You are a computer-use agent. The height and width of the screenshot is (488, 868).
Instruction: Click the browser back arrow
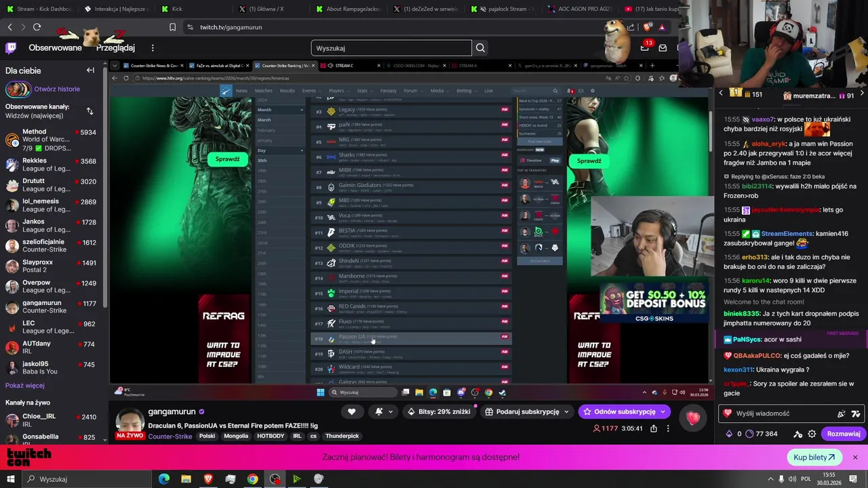9,27
